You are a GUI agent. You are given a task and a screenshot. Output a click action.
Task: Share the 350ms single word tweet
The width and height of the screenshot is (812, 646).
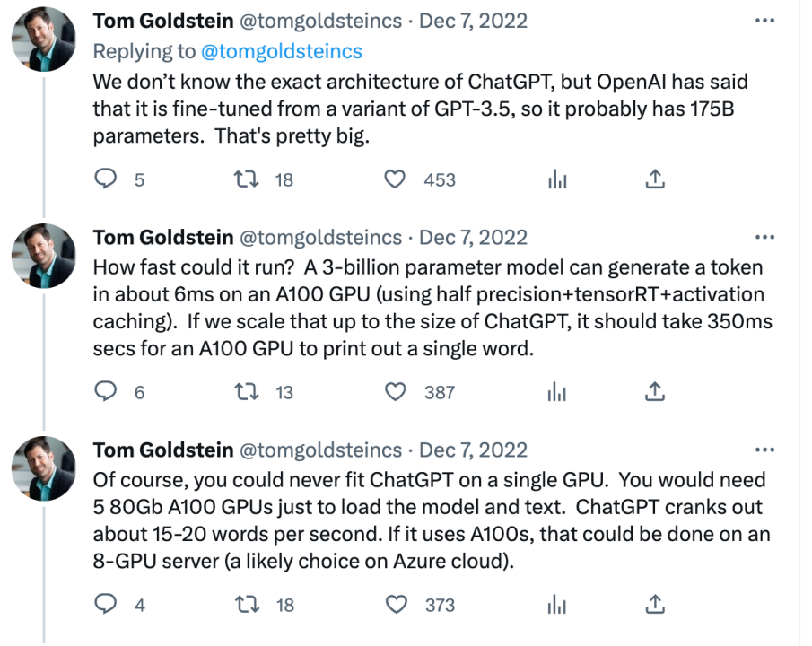click(655, 392)
